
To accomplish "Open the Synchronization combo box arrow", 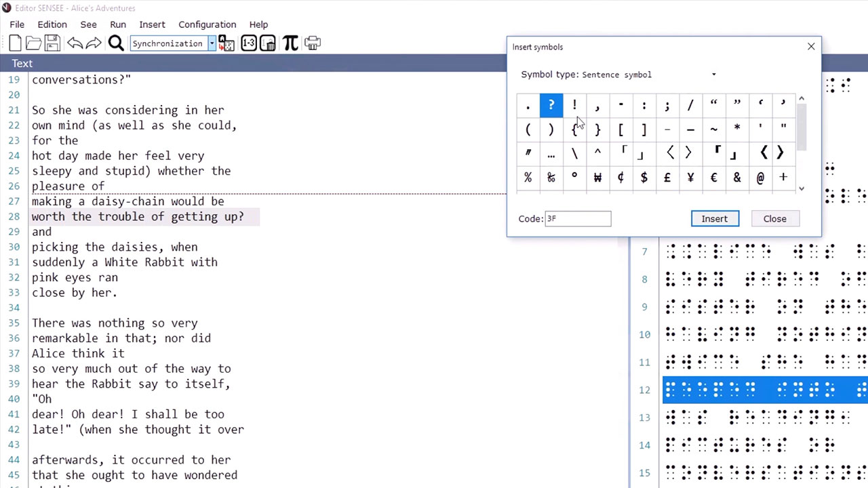I will [x=212, y=43].
